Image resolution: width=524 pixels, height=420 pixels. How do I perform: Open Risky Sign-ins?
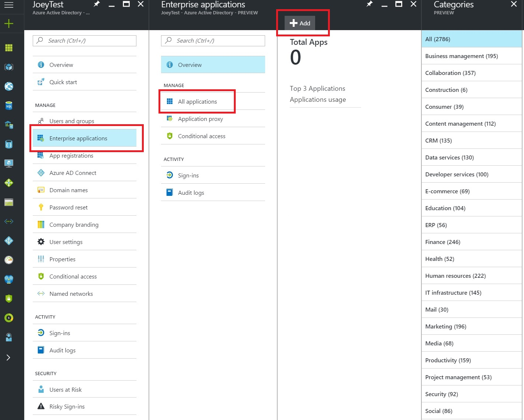(85, 406)
